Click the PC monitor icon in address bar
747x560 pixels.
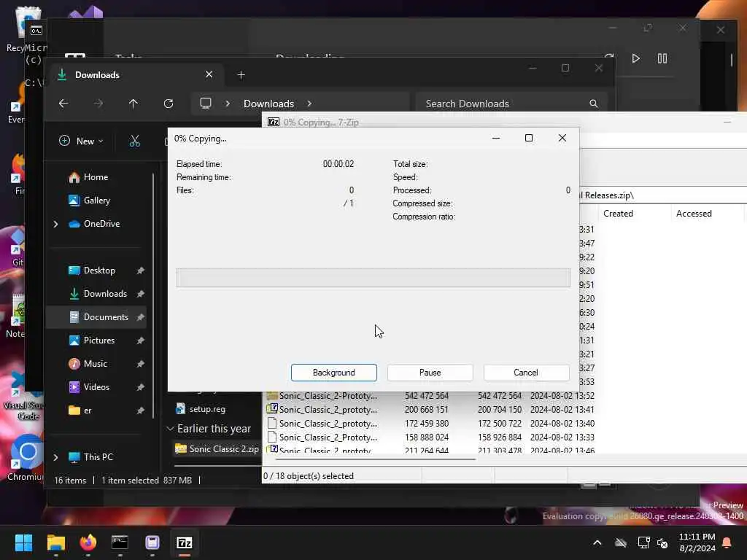[205, 104]
